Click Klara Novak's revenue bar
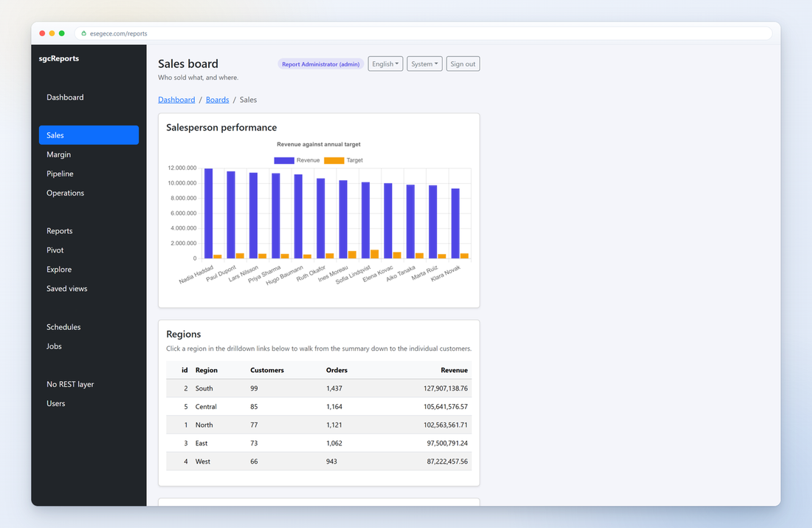This screenshot has width=812, height=528. (455, 223)
